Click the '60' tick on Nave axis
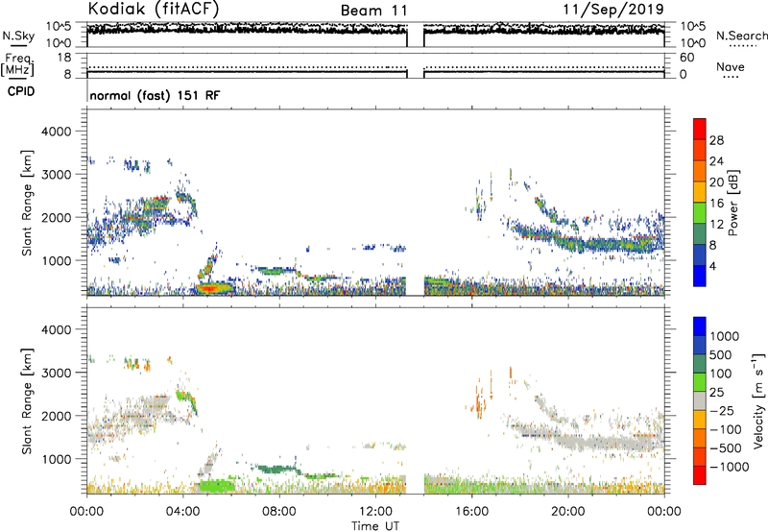768x532 pixels. tap(686, 58)
